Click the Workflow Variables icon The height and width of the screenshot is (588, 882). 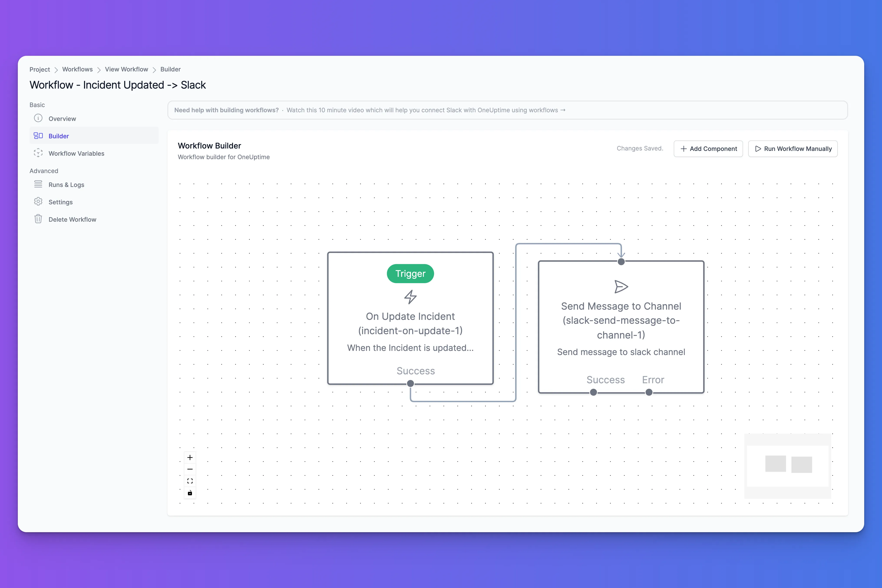[x=38, y=153]
